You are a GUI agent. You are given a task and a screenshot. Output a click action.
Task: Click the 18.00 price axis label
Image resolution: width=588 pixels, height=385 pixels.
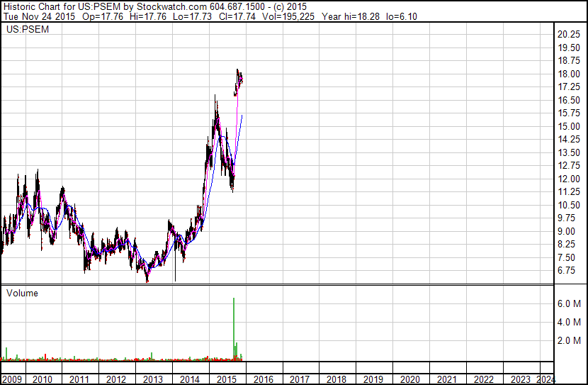[569, 74]
